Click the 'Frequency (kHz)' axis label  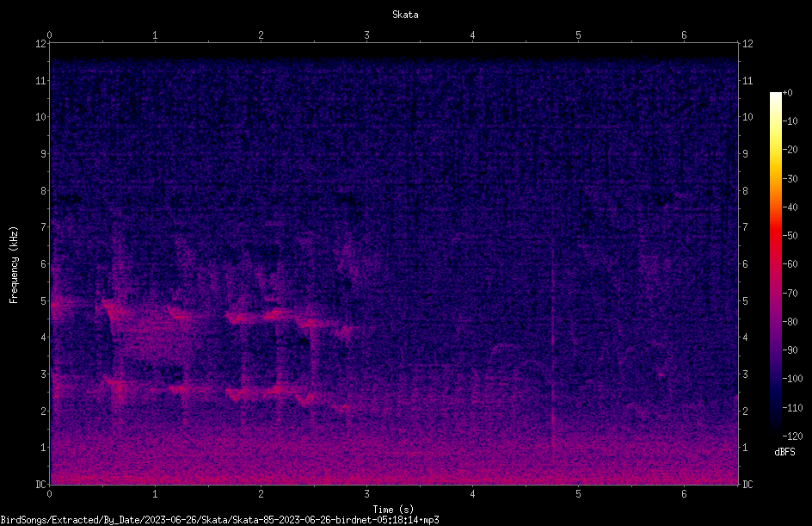(14, 265)
